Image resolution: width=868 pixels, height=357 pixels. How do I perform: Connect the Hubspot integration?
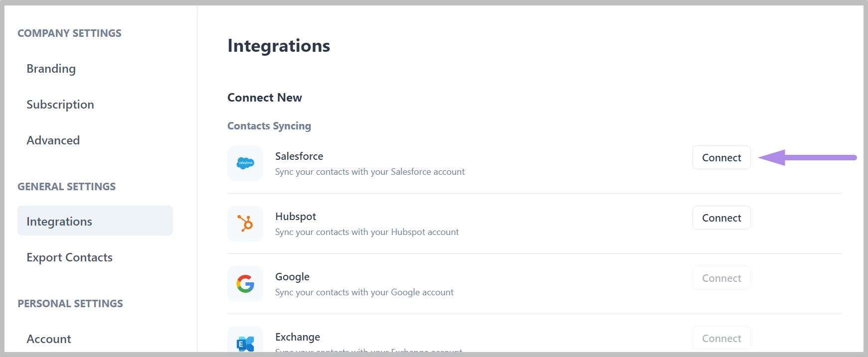tap(721, 218)
